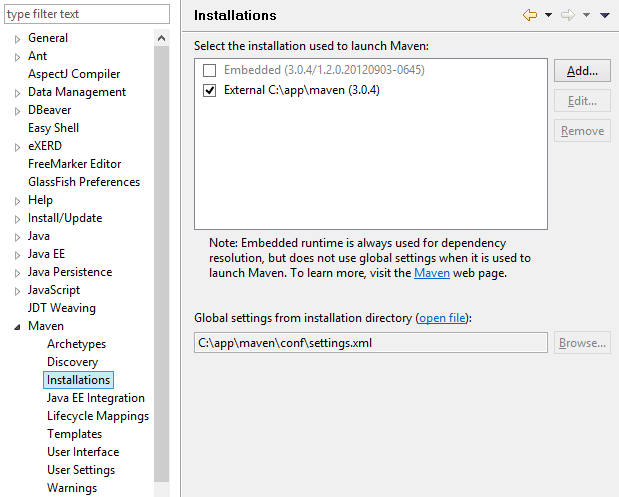Open the preferences view menu triangle
This screenshot has height=497, width=619.
(x=605, y=15)
